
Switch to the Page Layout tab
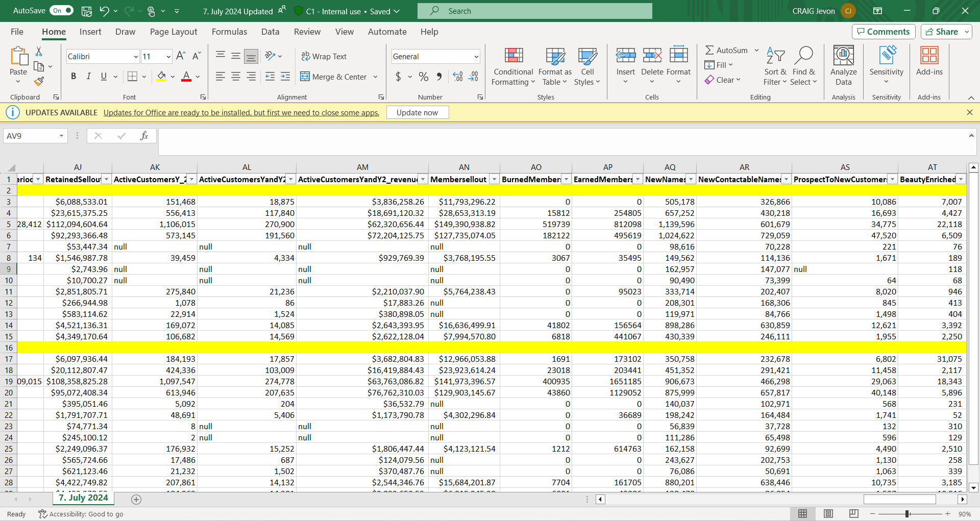(x=173, y=32)
